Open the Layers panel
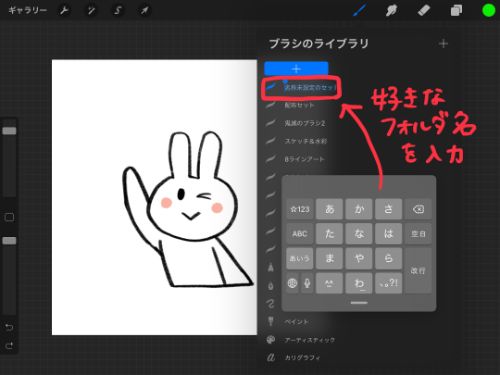 [x=456, y=10]
